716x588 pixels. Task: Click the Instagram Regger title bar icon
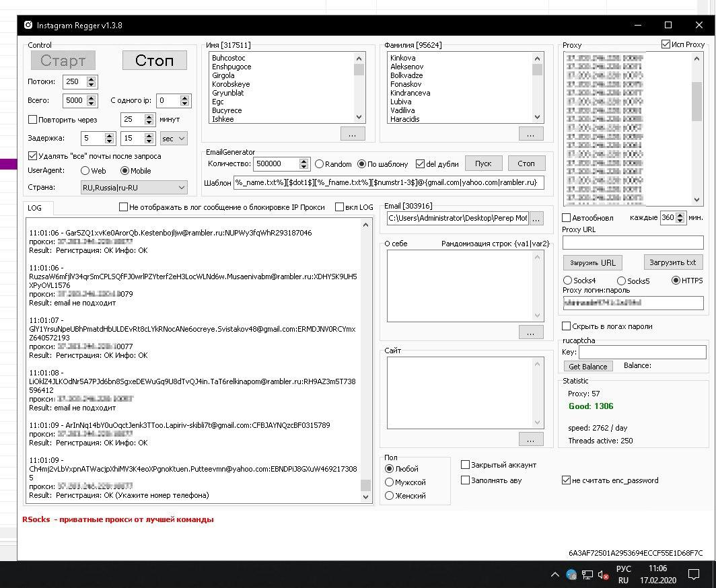click(x=28, y=26)
